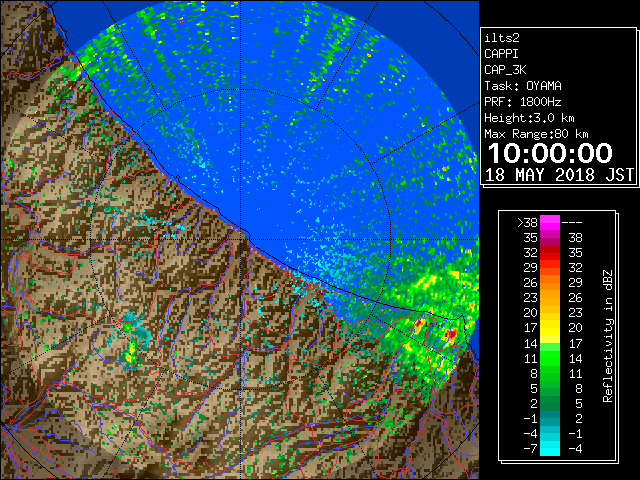Viewport: 640px width, 480px height.
Task: Click the "---" legend label
Action: 572,223
